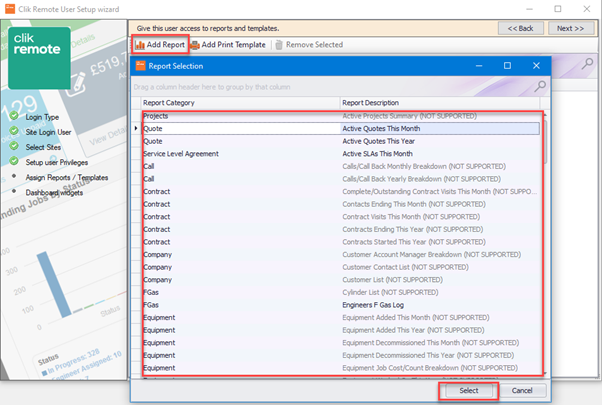The height and width of the screenshot is (405, 602).
Task: Open search magnifier in wizard behind dialog
Action: click(x=587, y=64)
